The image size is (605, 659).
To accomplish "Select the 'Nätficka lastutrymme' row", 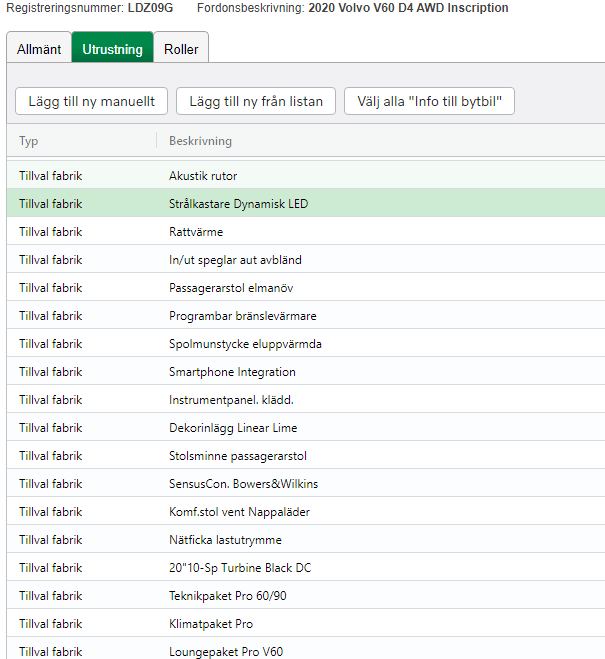I will [306, 540].
